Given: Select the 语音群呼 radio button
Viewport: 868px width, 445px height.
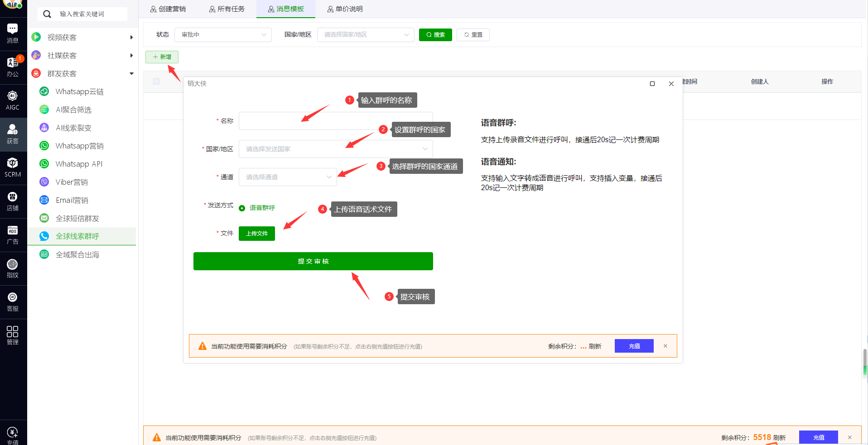Looking at the screenshot, I should [x=242, y=208].
